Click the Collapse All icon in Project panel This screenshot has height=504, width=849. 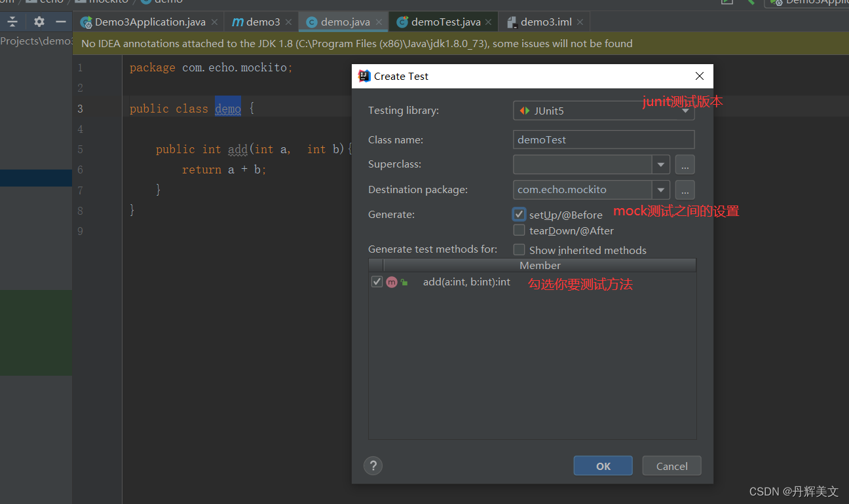click(12, 22)
